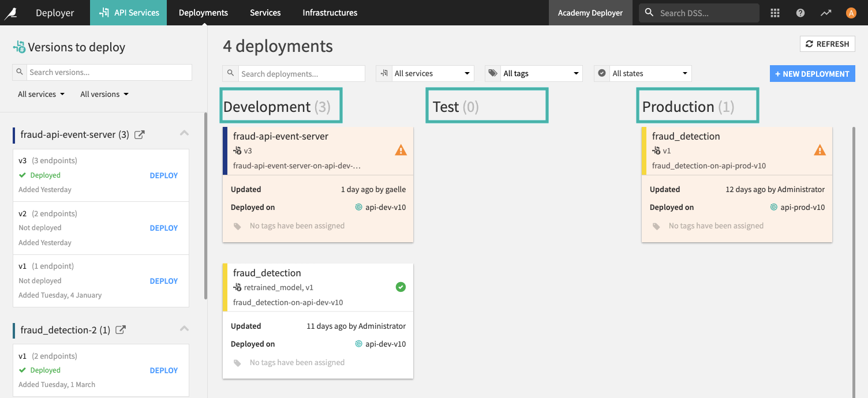
Task: Click the warning icon on Production fraud_detection deployment
Action: (820, 149)
